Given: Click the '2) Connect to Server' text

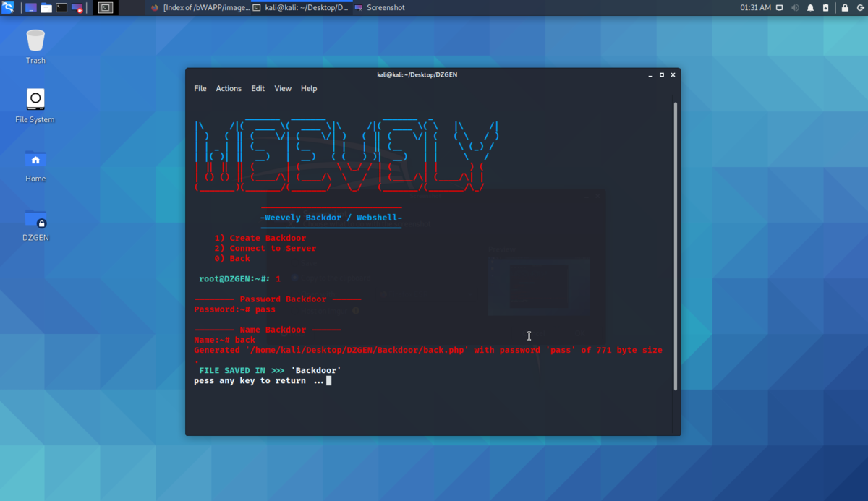Looking at the screenshot, I should tap(265, 248).
